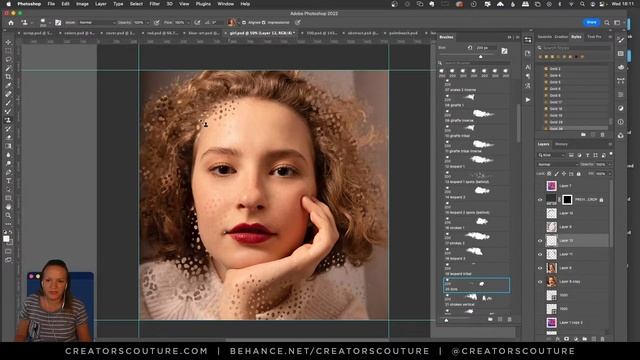
Task: Hide Layer 5 copy visibility eye
Action: pyautogui.click(x=540, y=282)
